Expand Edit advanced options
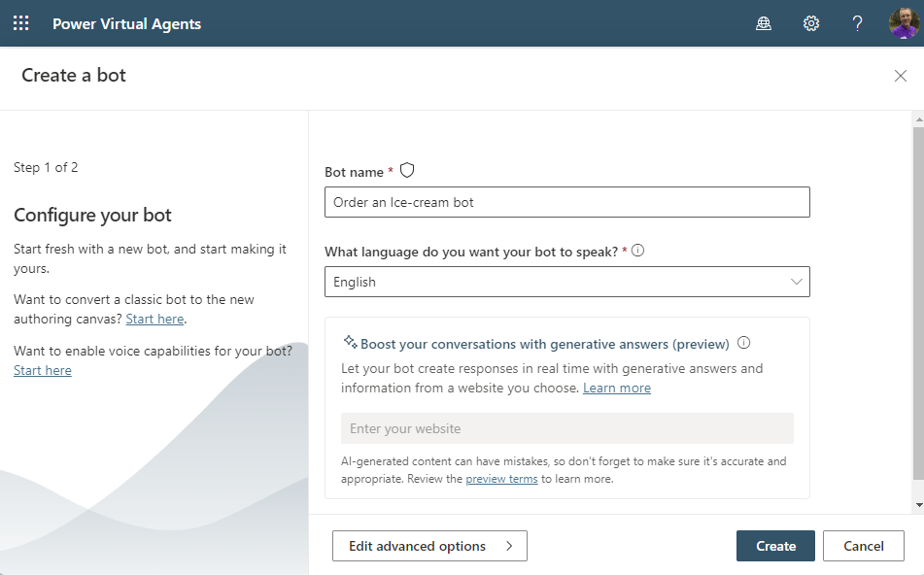 pyautogui.click(x=429, y=546)
